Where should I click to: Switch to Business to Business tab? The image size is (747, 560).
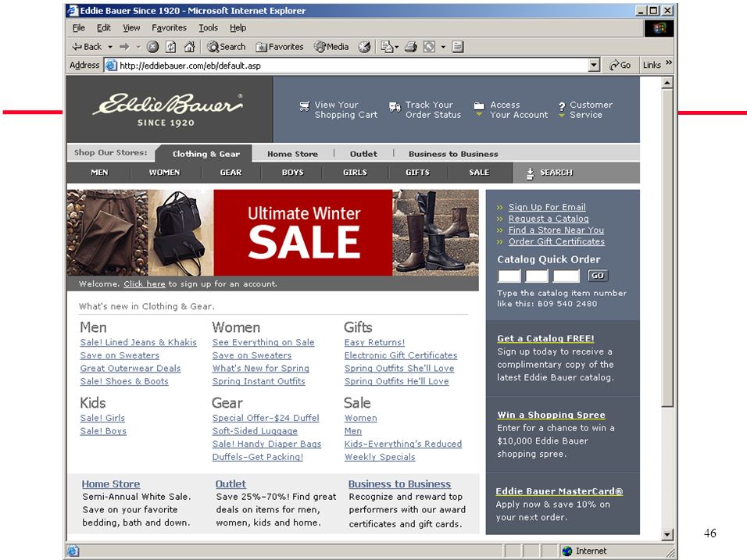tap(453, 154)
